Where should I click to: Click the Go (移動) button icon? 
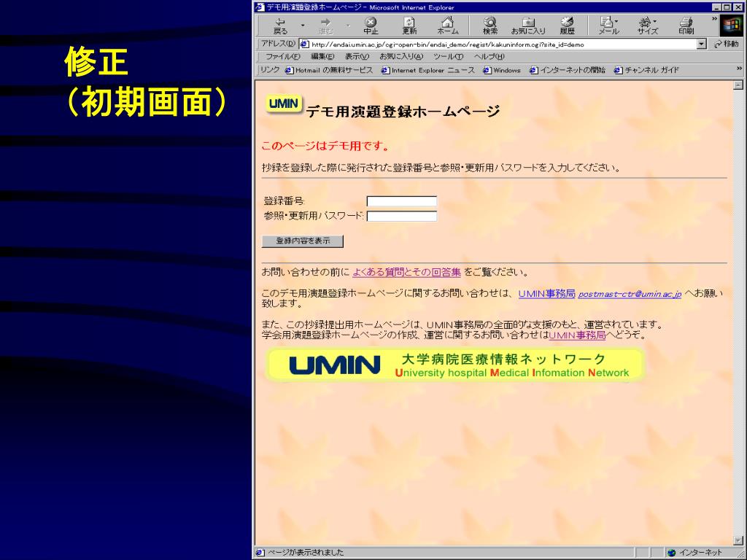pos(727,44)
